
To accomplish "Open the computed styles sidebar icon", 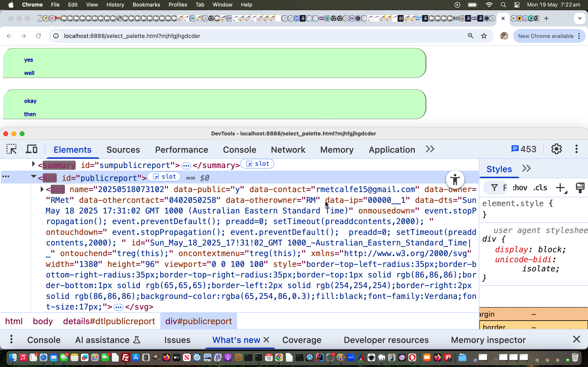I will click(580, 188).
